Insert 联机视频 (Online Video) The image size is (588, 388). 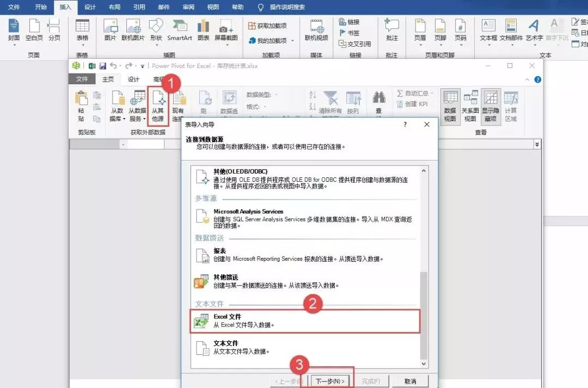[316, 32]
